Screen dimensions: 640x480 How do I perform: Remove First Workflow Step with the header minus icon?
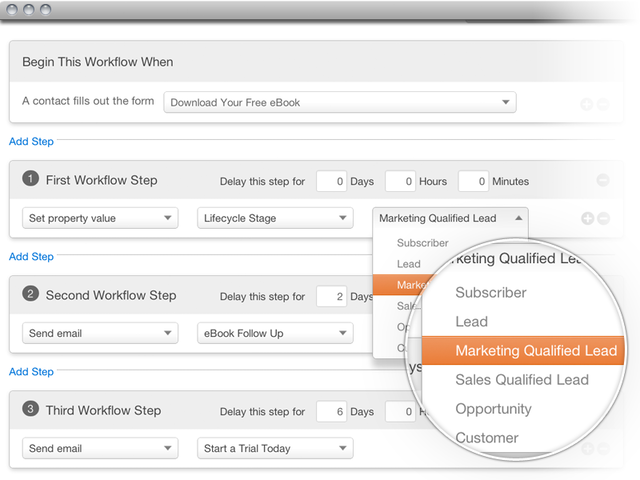603,181
